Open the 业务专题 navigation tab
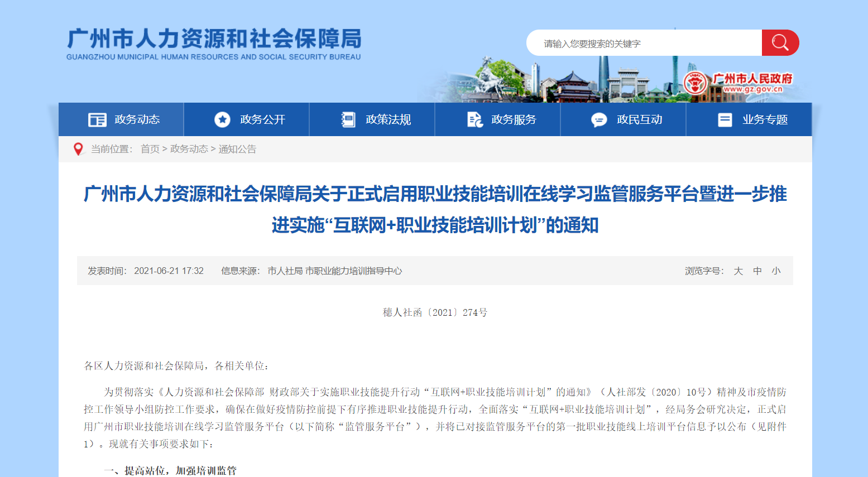868x477 pixels. pos(765,120)
